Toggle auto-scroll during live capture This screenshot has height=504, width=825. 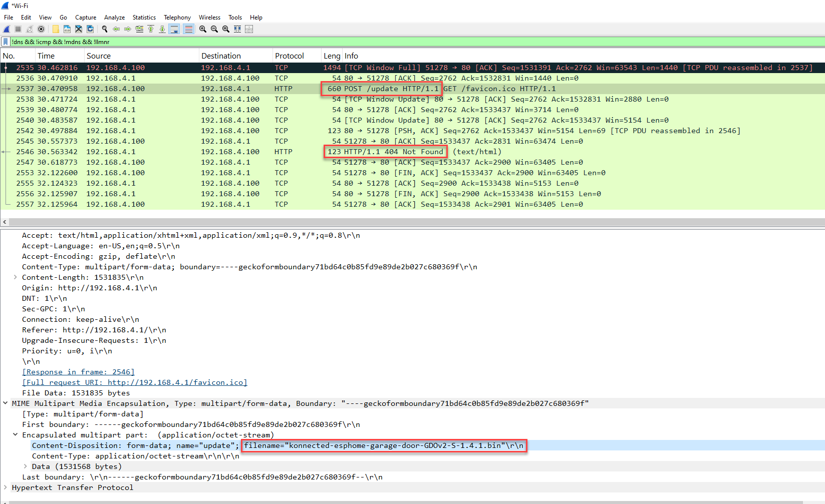pos(174,29)
